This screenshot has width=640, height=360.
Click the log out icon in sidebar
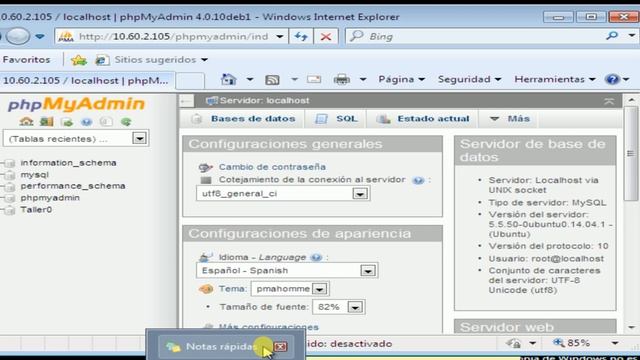[47, 122]
